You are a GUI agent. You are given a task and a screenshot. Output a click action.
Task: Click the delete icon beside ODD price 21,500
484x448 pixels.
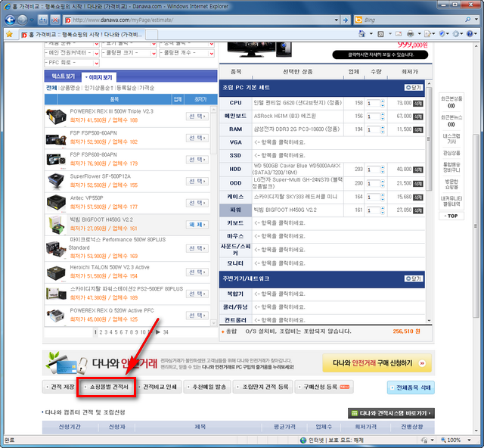click(418, 184)
